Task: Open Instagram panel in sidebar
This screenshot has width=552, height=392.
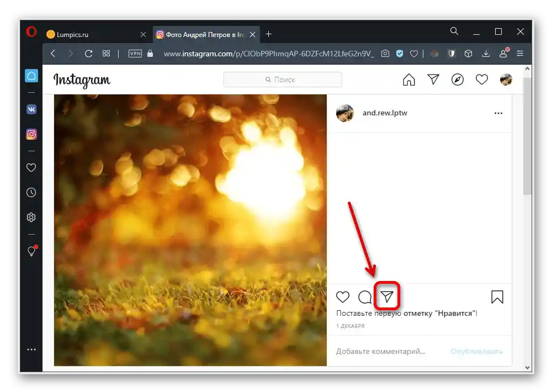Action: pyautogui.click(x=31, y=134)
